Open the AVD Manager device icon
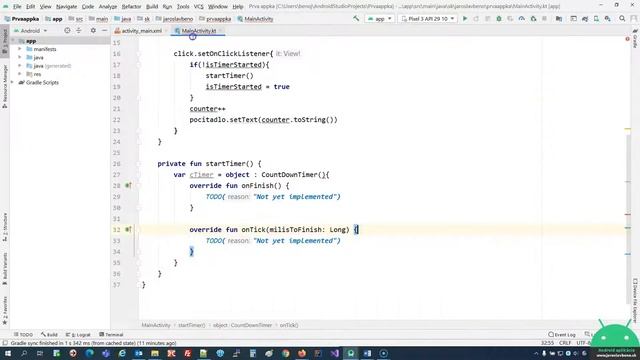The image size is (640, 360). (x=596, y=19)
